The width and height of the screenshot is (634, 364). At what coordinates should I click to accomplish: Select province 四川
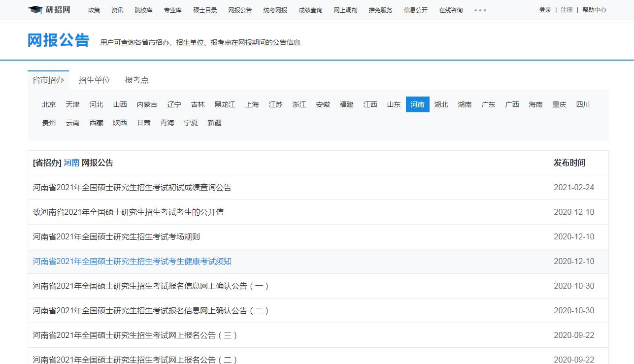coord(583,104)
